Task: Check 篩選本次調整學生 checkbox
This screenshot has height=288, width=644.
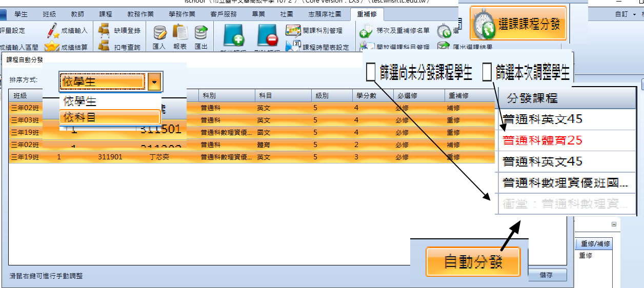Action: [487, 72]
